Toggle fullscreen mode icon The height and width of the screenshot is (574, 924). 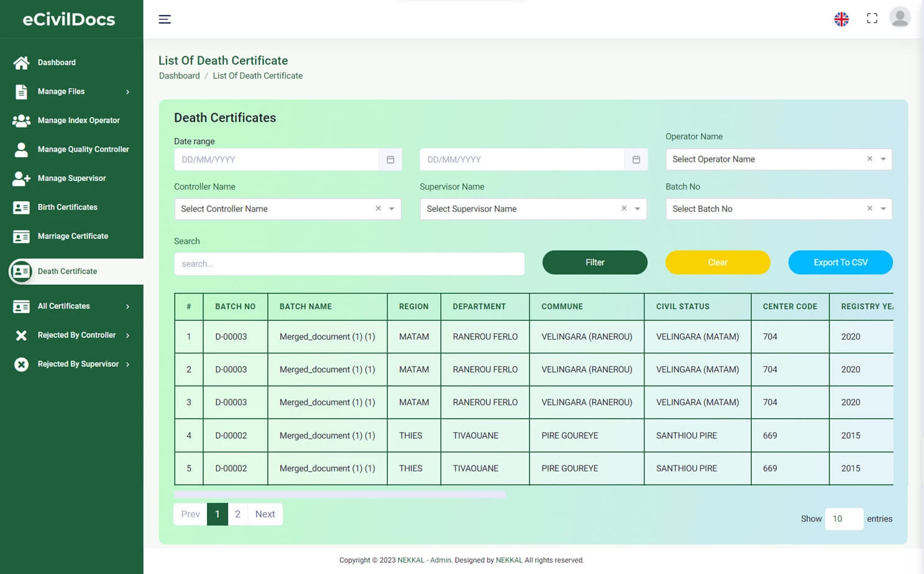click(x=872, y=17)
